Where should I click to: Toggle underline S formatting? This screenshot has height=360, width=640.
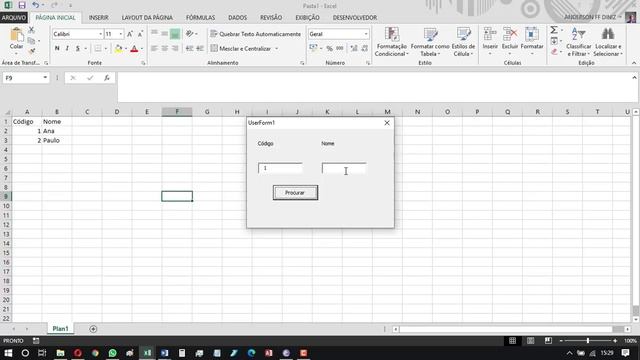tap(78, 49)
